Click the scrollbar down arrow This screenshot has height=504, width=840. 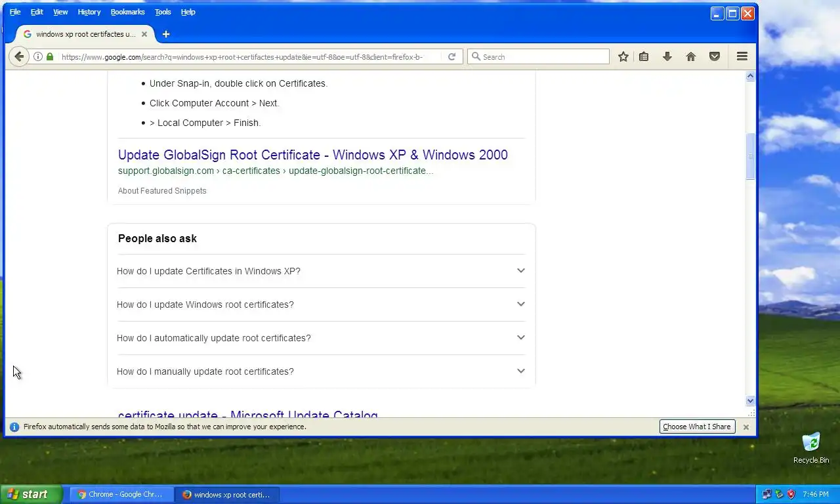point(750,400)
